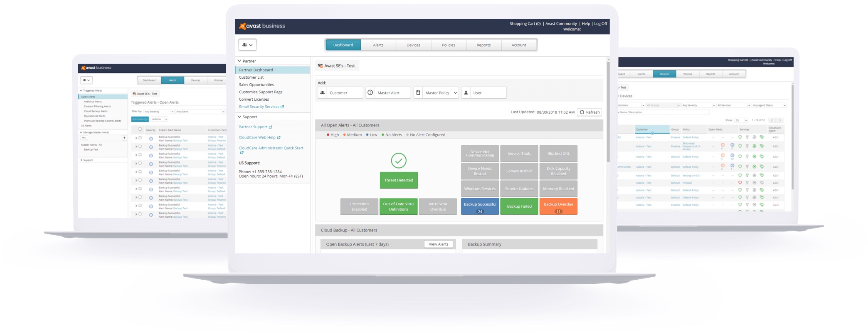The height and width of the screenshot is (333, 868).
Task: Click the people icon on the Add Customer button
Action: click(x=323, y=93)
